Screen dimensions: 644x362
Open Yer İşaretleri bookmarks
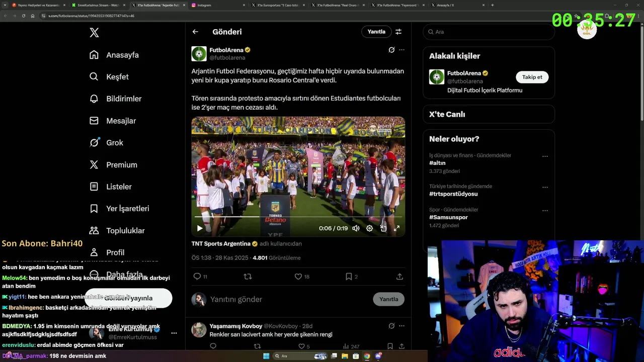click(x=119, y=209)
